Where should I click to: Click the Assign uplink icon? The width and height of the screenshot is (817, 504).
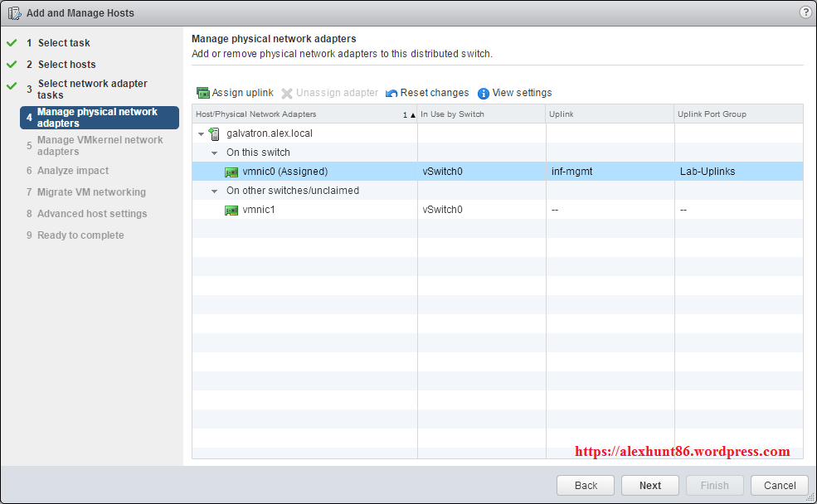[202, 93]
